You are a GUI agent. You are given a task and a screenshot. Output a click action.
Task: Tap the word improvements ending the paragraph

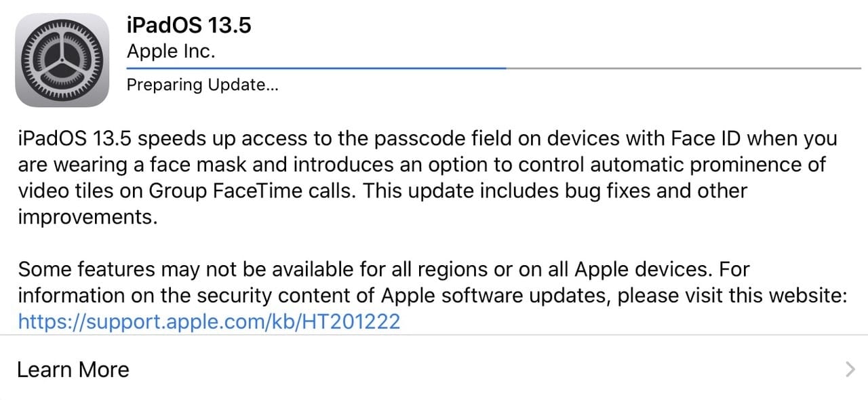[87, 217]
